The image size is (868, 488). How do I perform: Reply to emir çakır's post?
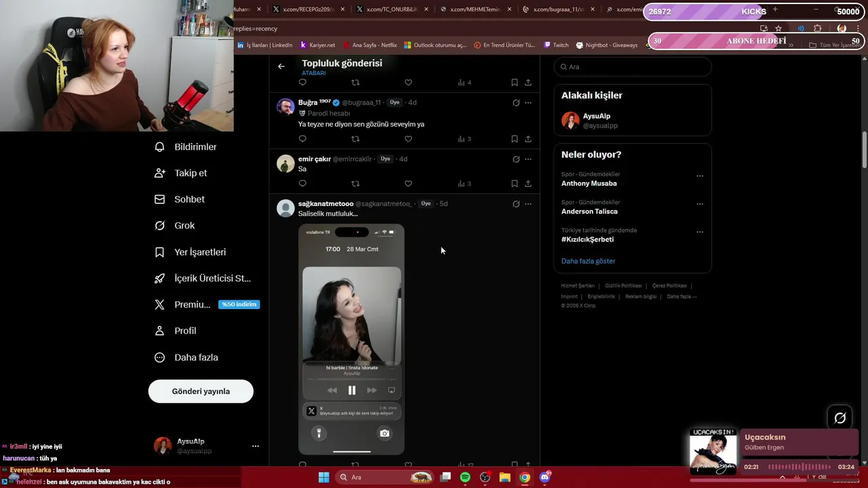(x=302, y=184)
